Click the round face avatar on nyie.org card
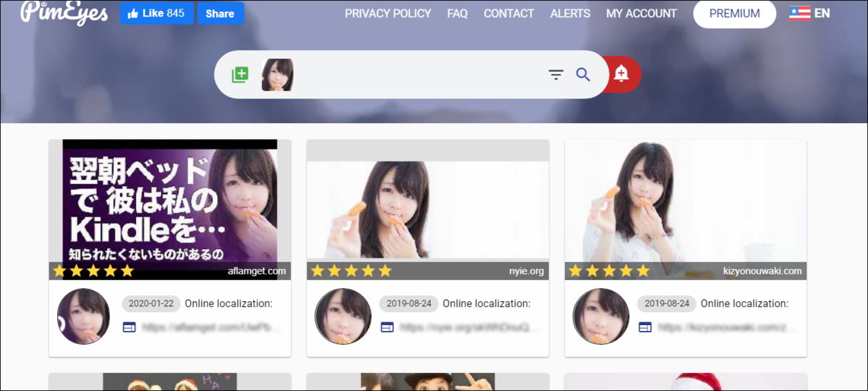Image resolution: width=868 pixels, height=391 pixels. tap(343, 316)
